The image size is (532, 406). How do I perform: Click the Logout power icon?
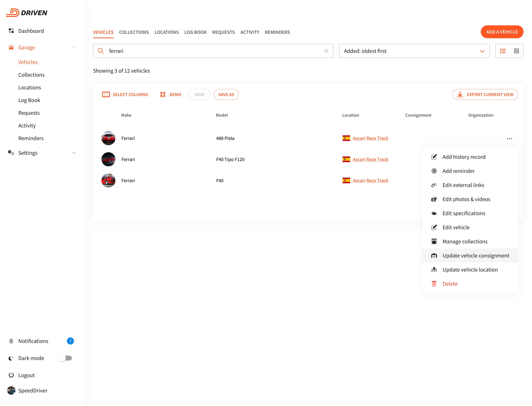pos(11,375)
